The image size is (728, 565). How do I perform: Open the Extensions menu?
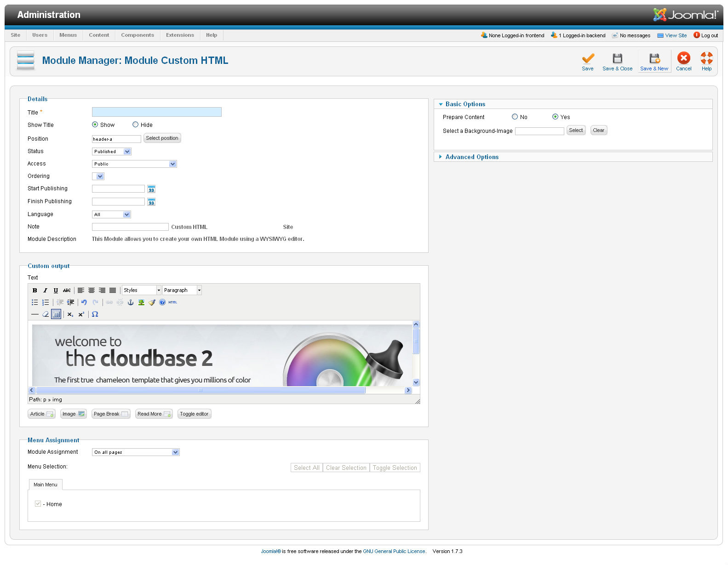click(x=180, y=35)
